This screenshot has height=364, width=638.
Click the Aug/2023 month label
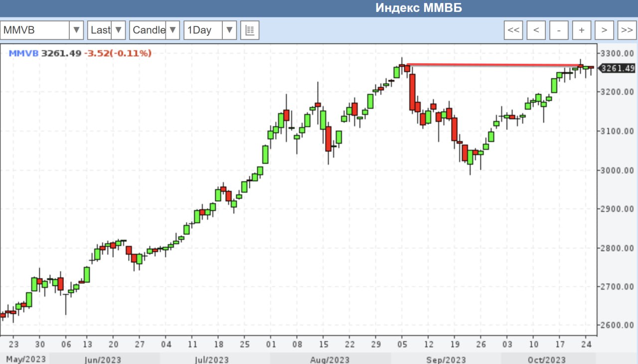pyautogui.click(x=329, y=359)
